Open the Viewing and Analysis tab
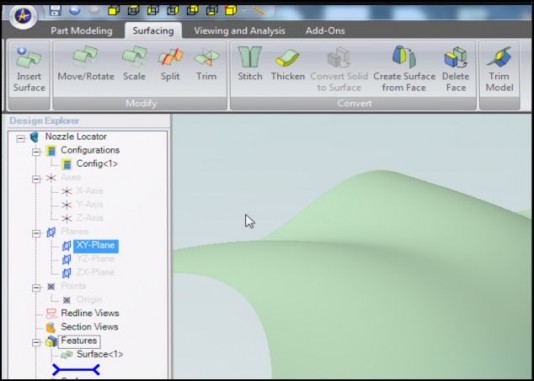The width and height of the screenshot is (534, 381). pyautogui.click(x=239, y=31)
